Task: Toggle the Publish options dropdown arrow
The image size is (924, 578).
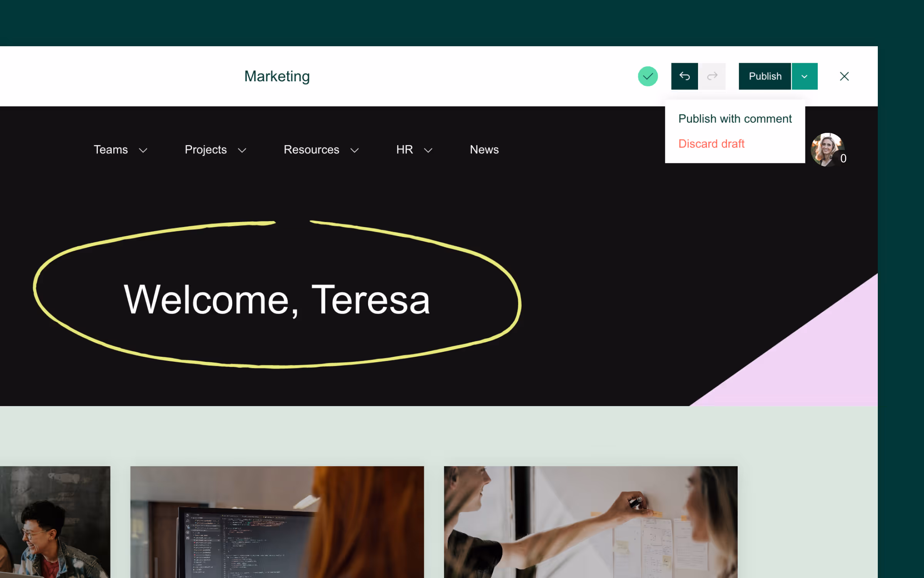Action: 804,76
